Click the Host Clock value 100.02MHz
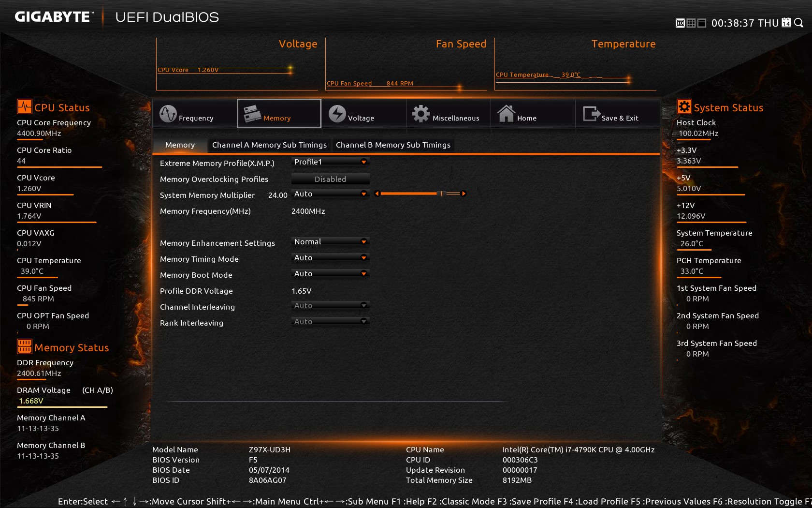Viewport: 812px width, 508px height. [698, 134]
